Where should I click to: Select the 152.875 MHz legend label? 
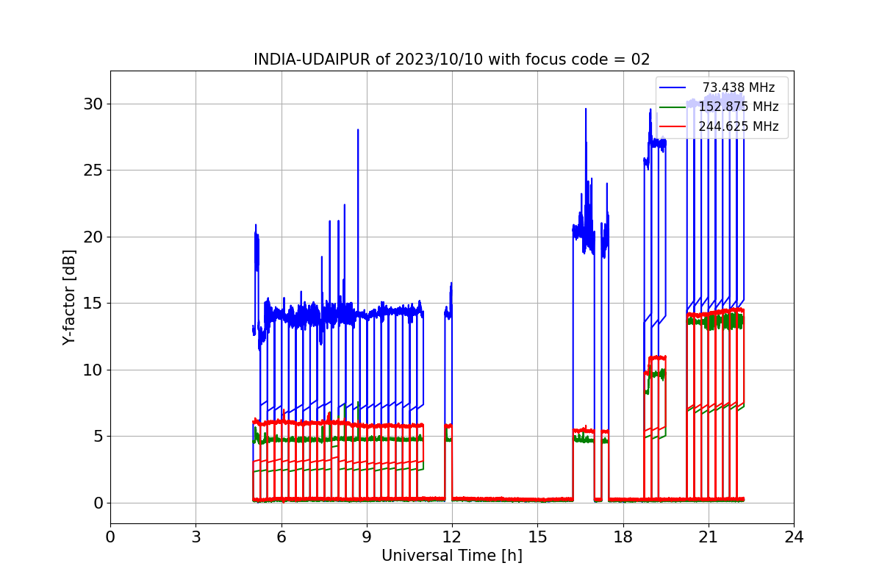[739, 107]
